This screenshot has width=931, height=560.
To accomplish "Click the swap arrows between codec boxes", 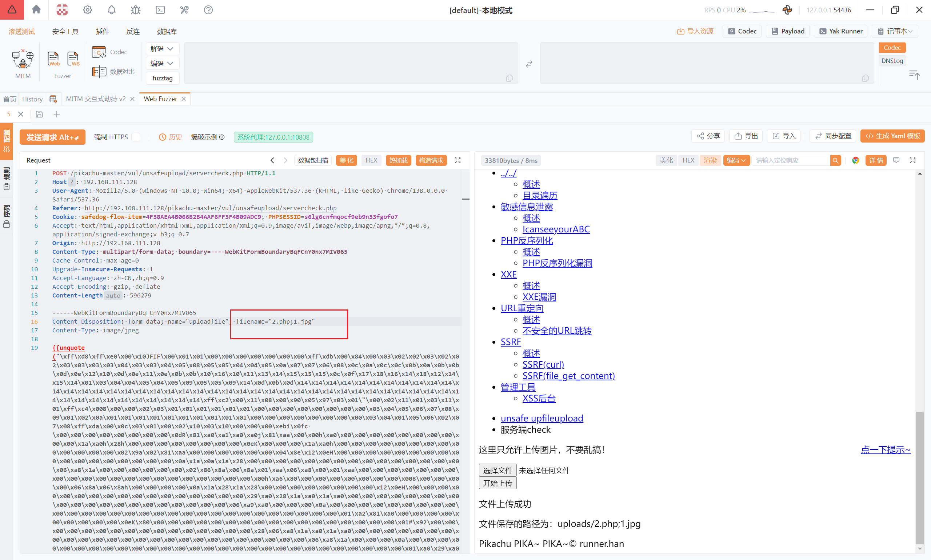I will [x=529, y=64].
